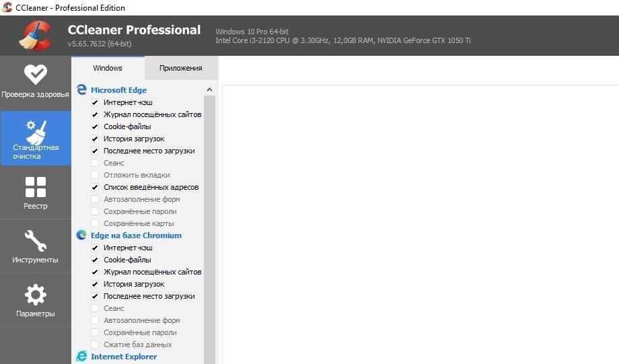Click the CCleaner logo in header
Viewport: 619px width, 364px height.
tap(36, 36)
